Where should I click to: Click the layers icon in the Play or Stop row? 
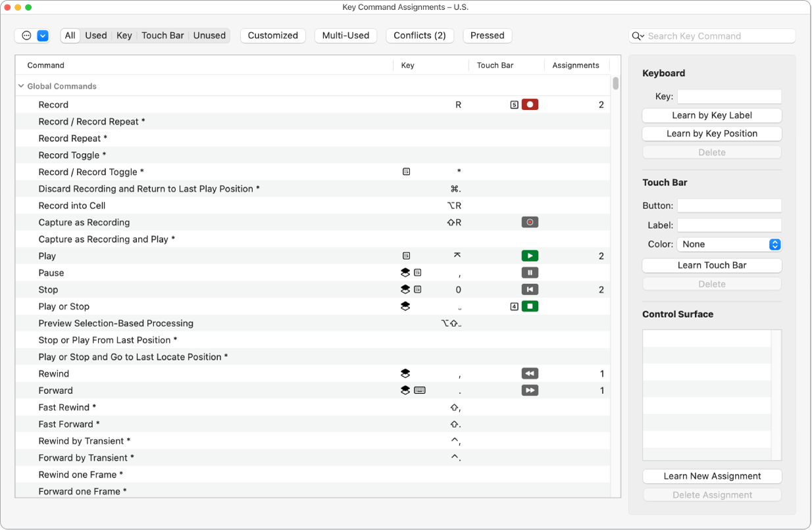coord(405,306)
